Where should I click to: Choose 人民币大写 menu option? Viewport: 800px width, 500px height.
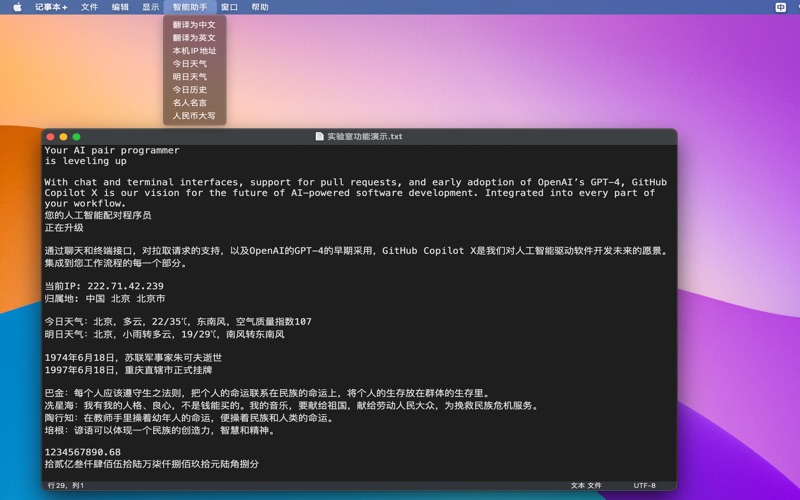[x=194, y=116]
